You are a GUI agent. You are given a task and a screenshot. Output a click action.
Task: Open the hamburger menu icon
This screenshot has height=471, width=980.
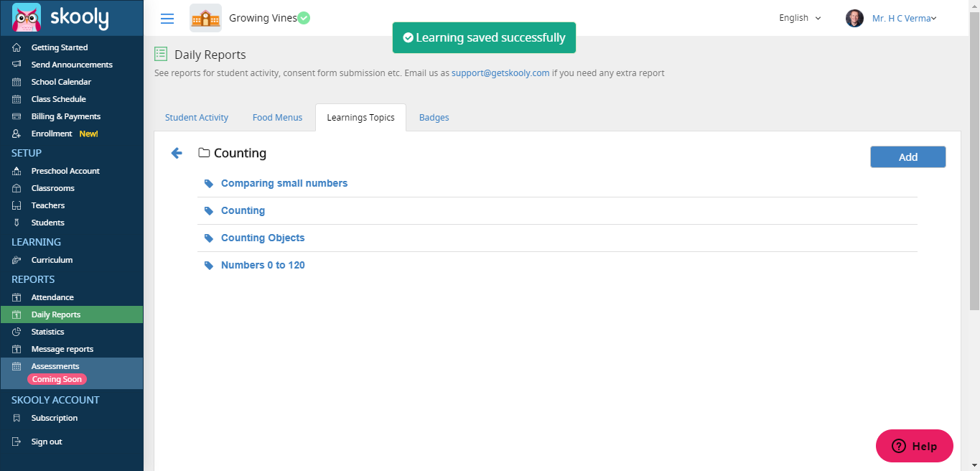tap(167, 19)
